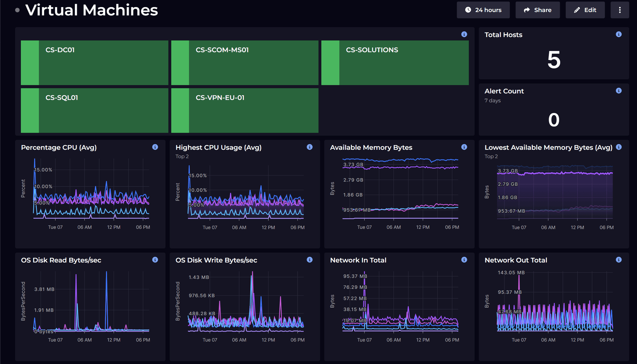The image size is (637, 364).
Task: Open the CS-SQL01 virtual machine
Action: tap(94, 110)
